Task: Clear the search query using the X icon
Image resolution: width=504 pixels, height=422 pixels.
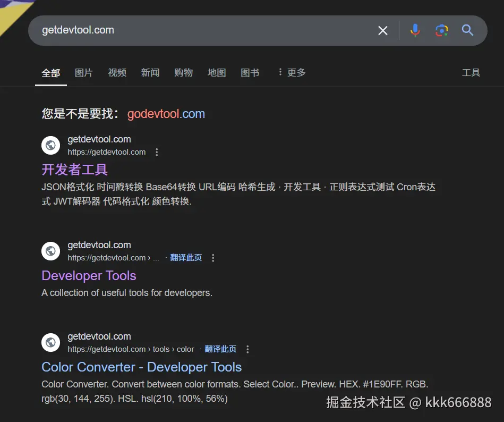Action: (383, 30)
